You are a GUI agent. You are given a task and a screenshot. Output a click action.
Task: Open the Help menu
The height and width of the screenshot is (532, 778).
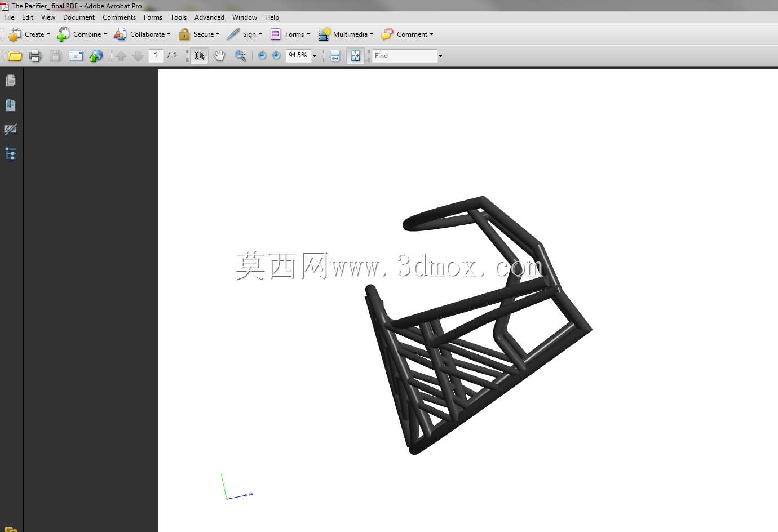click(x=272, y=17)
